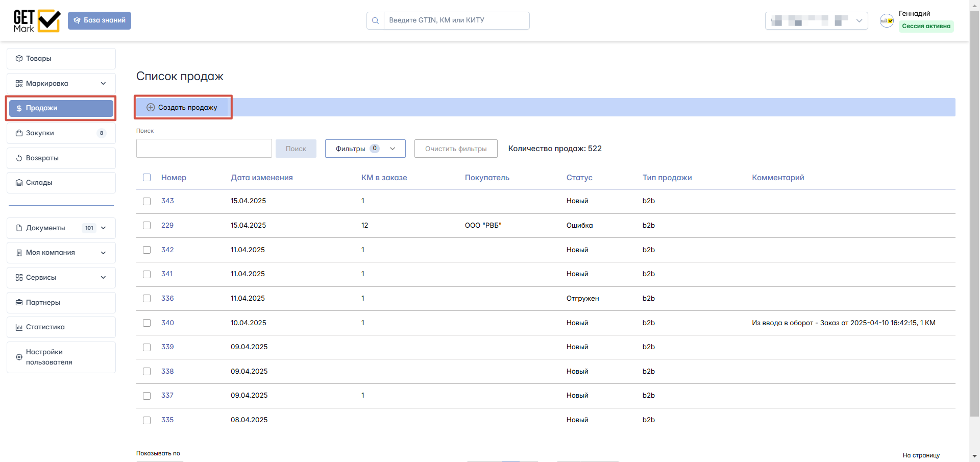The width and height of the screenshot is (980, 462).
Task: Select the checkbox for sale 229
Action: pyautogui.click(x=147, y=225)
